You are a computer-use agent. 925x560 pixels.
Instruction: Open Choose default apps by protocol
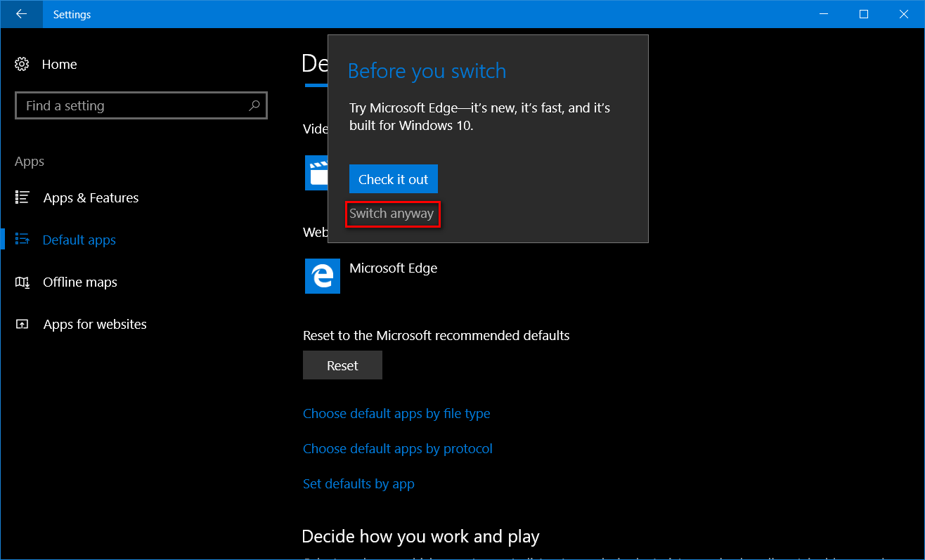(x=398, y=449)
